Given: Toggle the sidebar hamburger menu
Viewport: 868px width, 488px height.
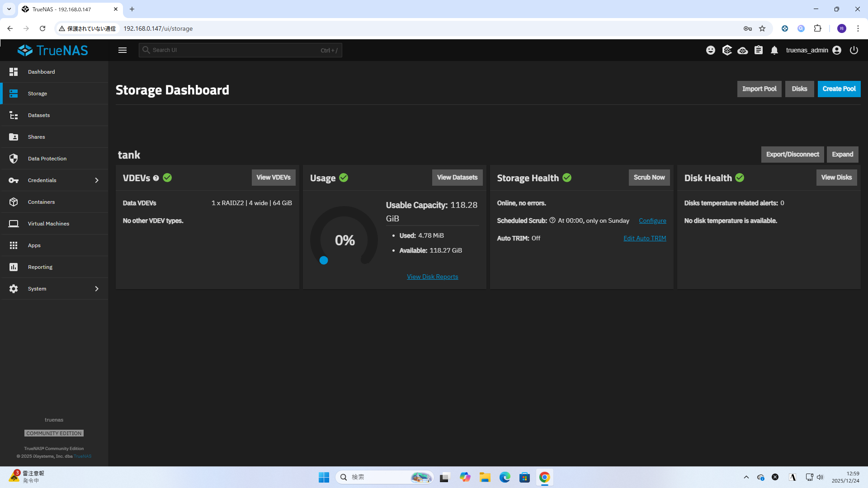Looking at the screenshot, I should coord(123,50).
